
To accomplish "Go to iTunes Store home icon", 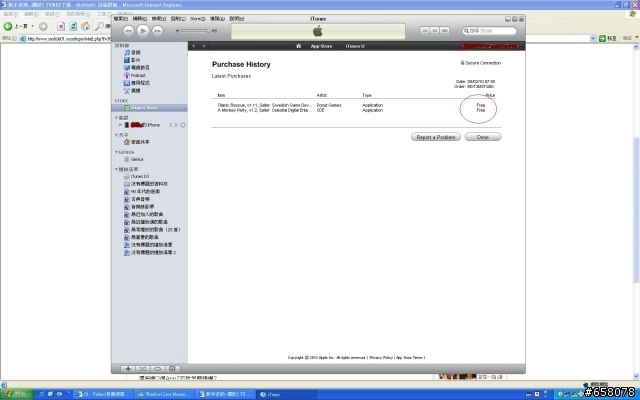I will point(298,46).
